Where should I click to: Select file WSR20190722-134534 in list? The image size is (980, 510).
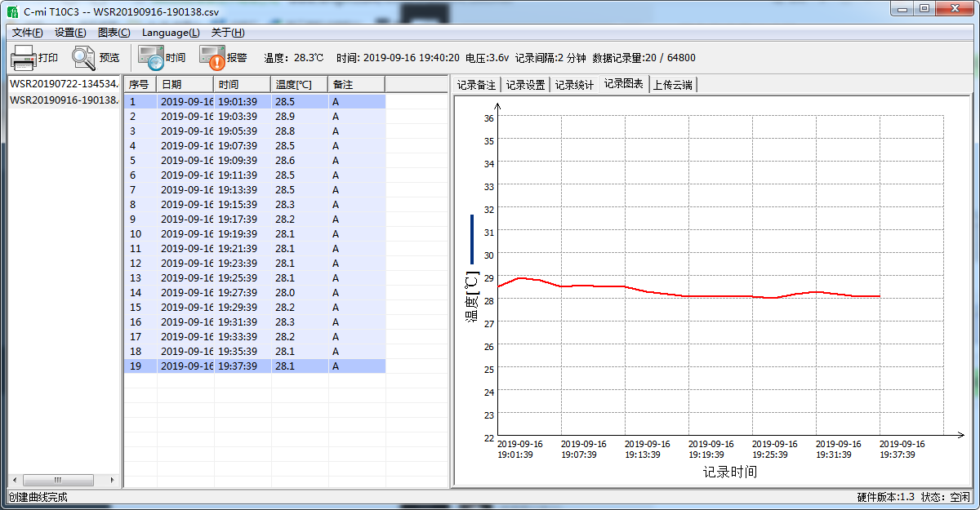(x=64, y=84)
